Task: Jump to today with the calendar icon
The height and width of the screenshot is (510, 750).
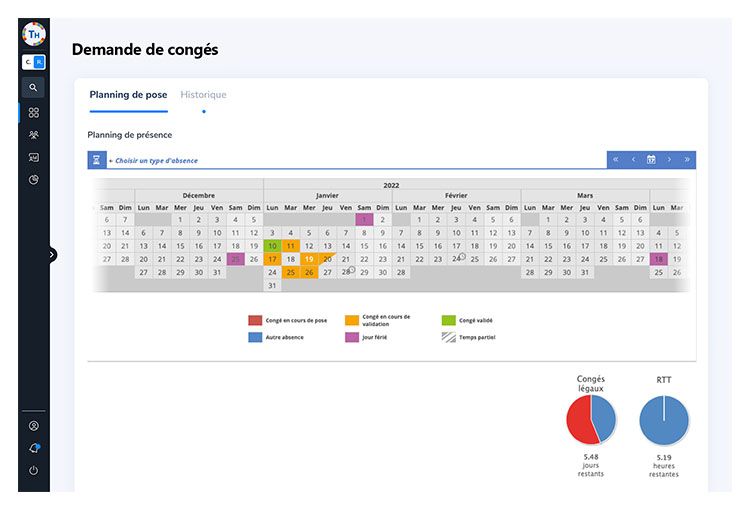Action: 651,160
